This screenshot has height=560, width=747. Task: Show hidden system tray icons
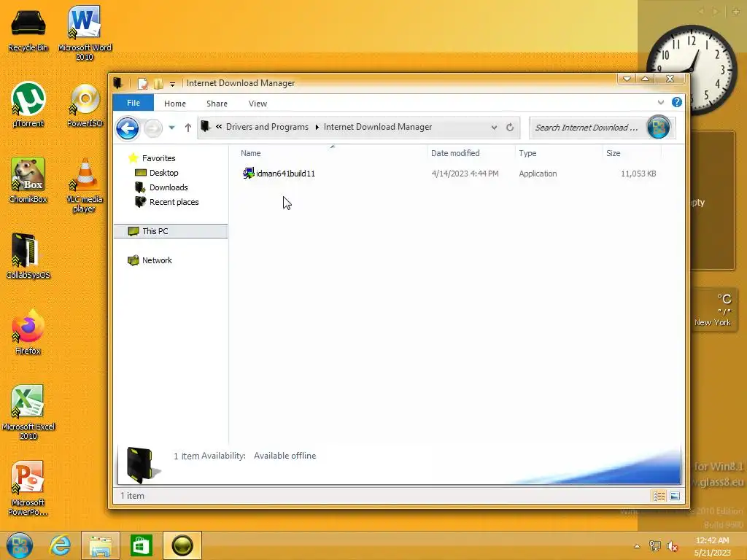point(637,546)
